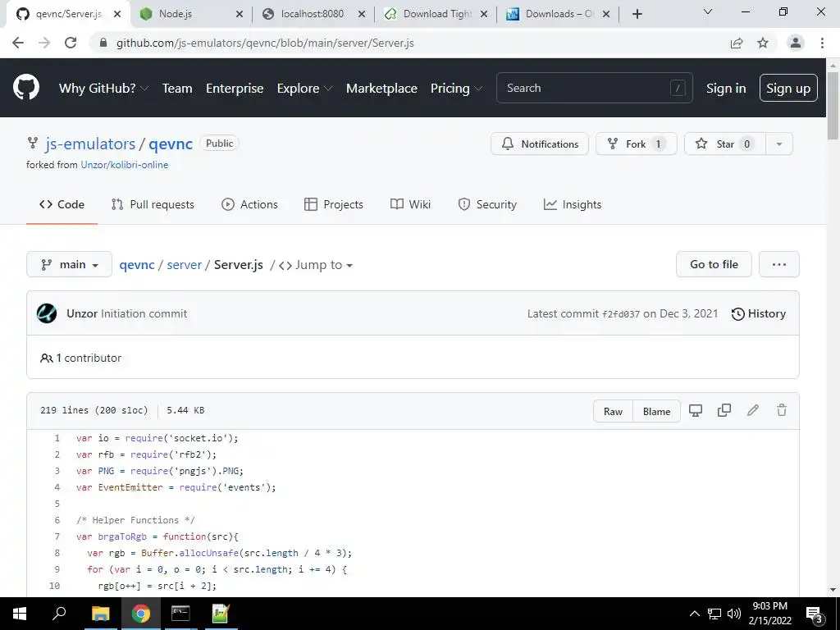Screen dimensions: 840x630
Task: Open the Projects tab
Action: pos(334,204)
